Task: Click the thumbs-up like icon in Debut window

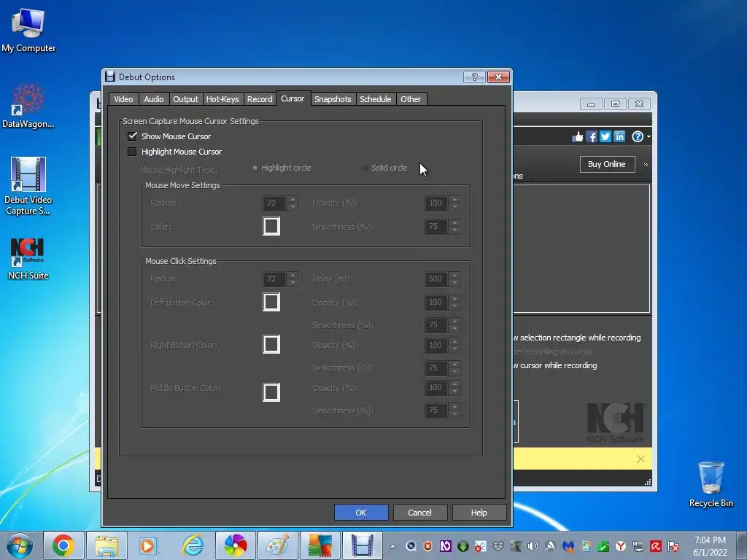Action: click(x=578, y=137)
